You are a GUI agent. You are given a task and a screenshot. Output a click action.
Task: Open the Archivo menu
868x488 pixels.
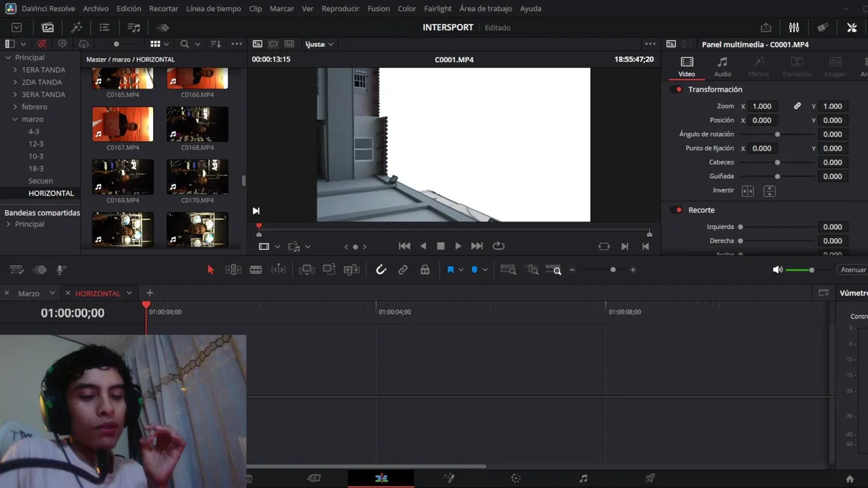pos(96,8)
